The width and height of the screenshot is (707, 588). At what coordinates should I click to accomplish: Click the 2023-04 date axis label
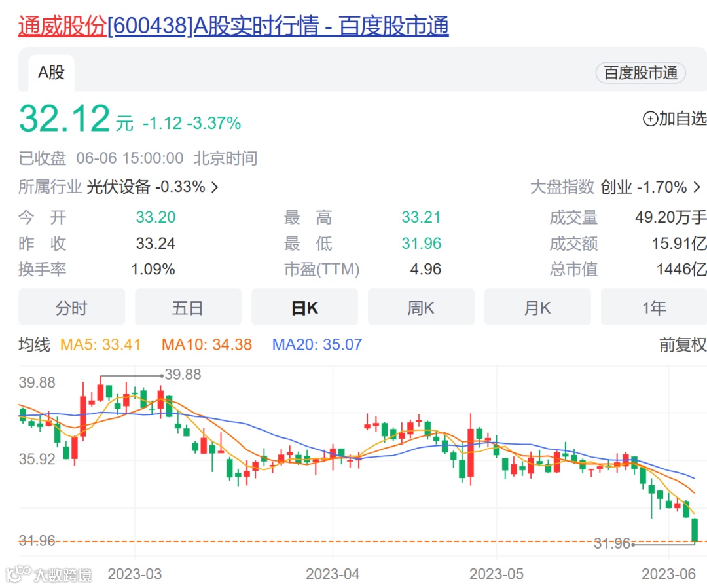[x=333, y=574]
